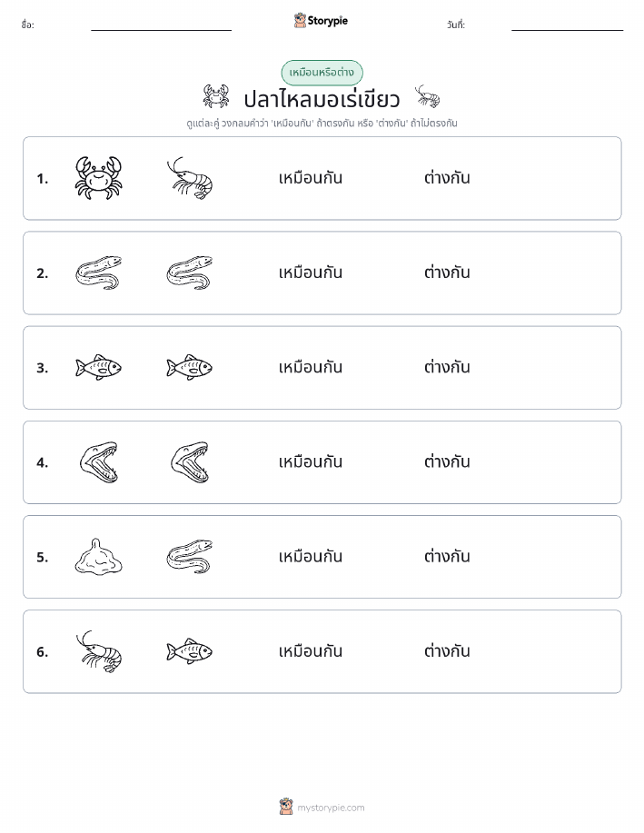The height and width of the screenshot is (833, 644).
Task: Click the small crab icon beside title
Action: coord(216,96)
